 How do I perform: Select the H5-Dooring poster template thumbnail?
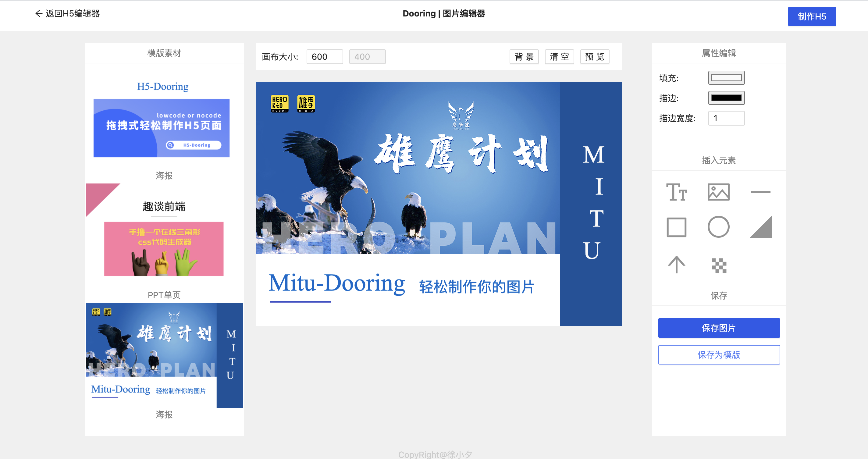[x=162, y=128]
